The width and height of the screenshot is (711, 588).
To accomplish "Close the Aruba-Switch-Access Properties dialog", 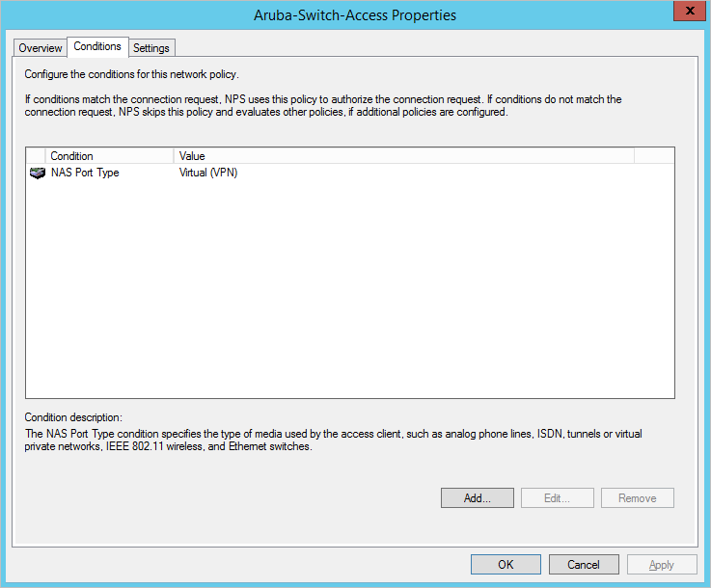I will (x=689, y=11).
